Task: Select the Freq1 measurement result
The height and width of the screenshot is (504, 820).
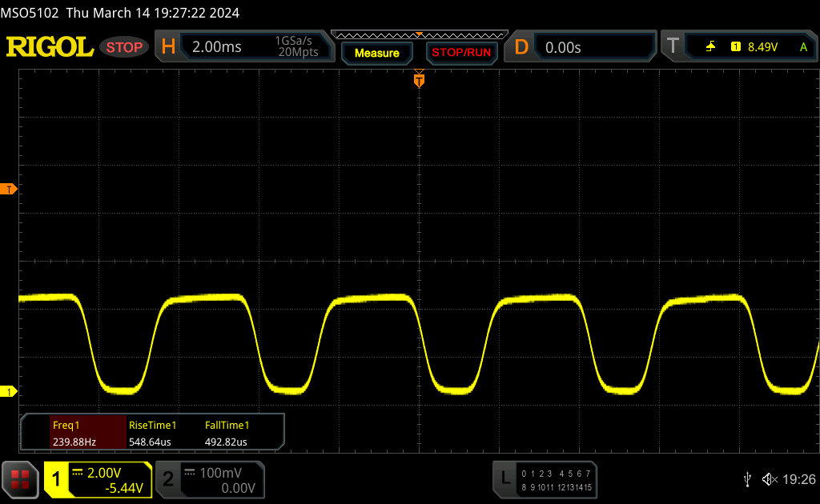Action: click(74, 434)
